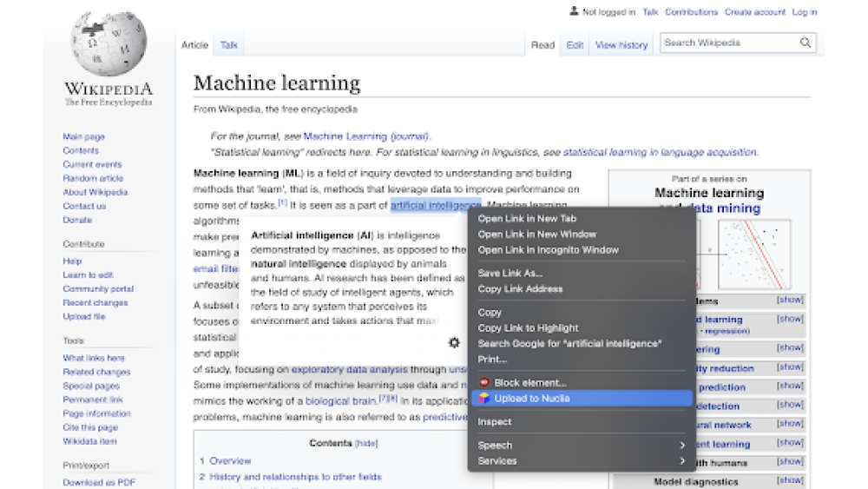The width and height of the screenshot is (868, 489).
Task: Click the Donate sidebar link
Action: click(77, 220)
